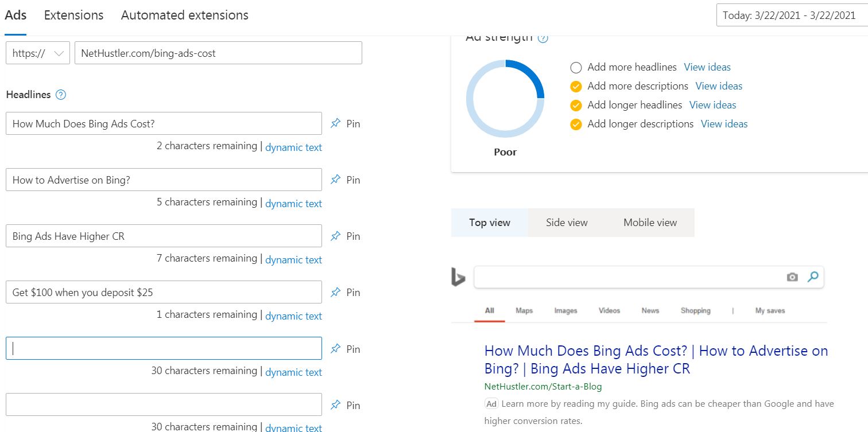
Task: Click 'Videos' in the Bing preview menu
Action: [609, 310]
